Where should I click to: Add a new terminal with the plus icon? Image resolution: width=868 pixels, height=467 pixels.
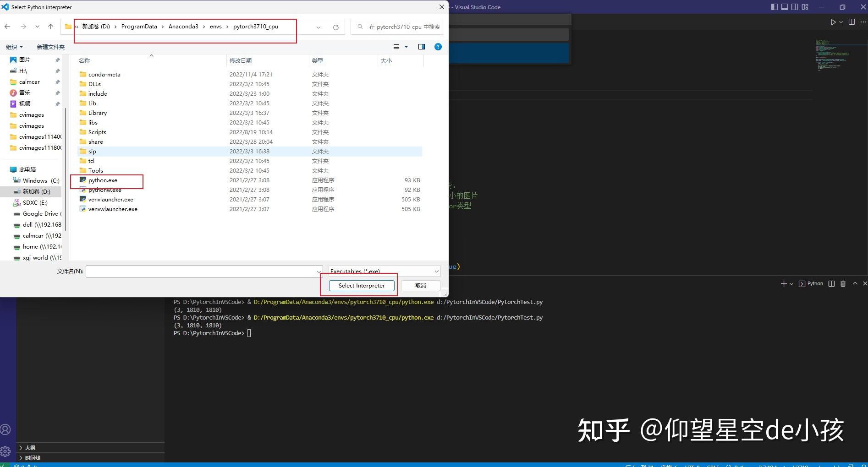pos(783,283)
